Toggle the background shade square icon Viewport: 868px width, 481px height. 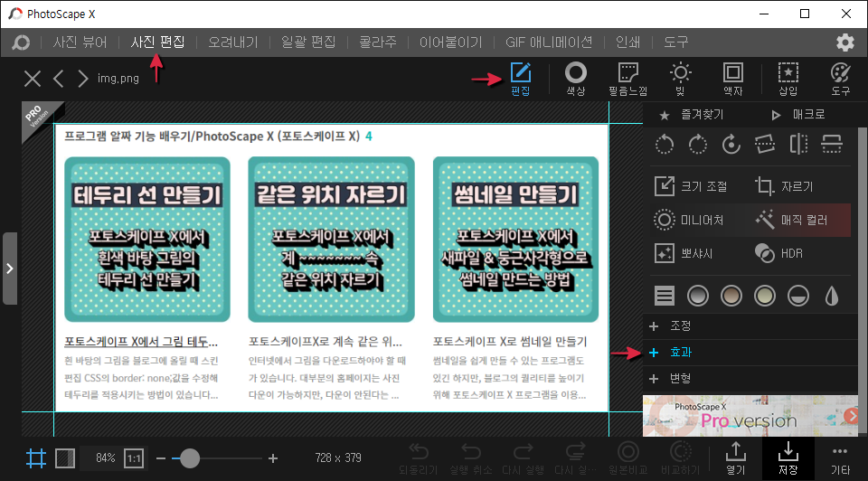coord(65,458)
